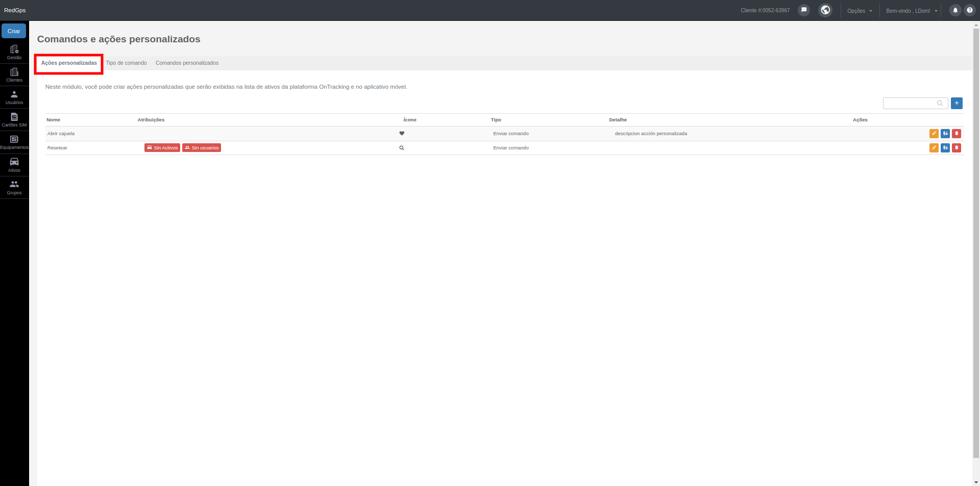Switch to the Tipo de comando tab
The width and height of the screenshot is (980, 486).
point(126,63)
